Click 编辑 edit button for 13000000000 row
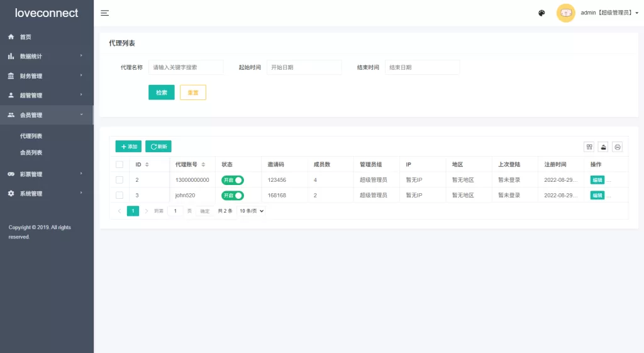The height and width of the screenshot is (353, 644). [x=597, y=180]
